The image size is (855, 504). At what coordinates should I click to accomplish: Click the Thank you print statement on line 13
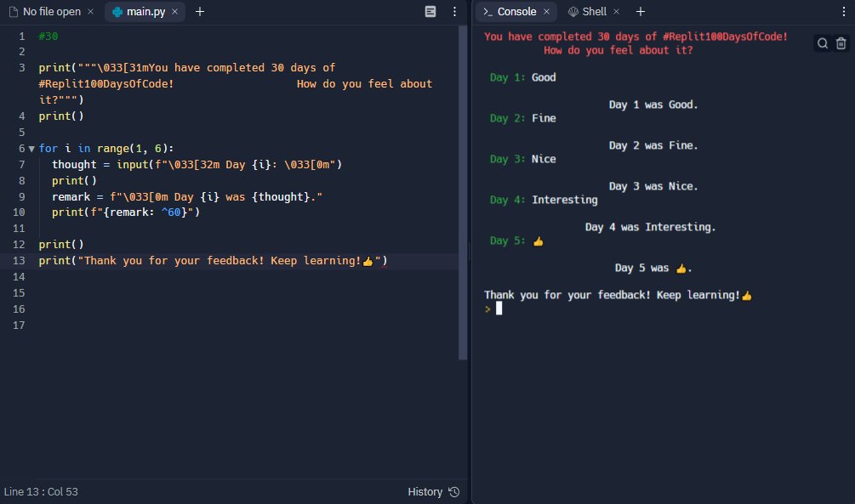pyautogui.click(x=213, y=260)
